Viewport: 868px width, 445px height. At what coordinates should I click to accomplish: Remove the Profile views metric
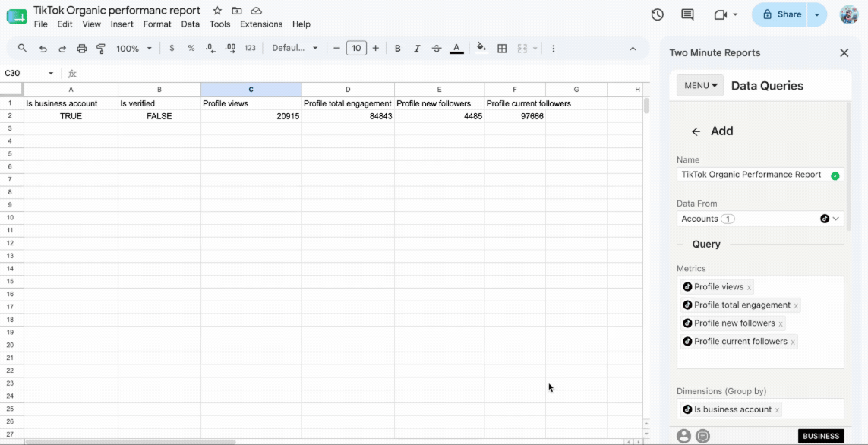(x=749, y=288)
